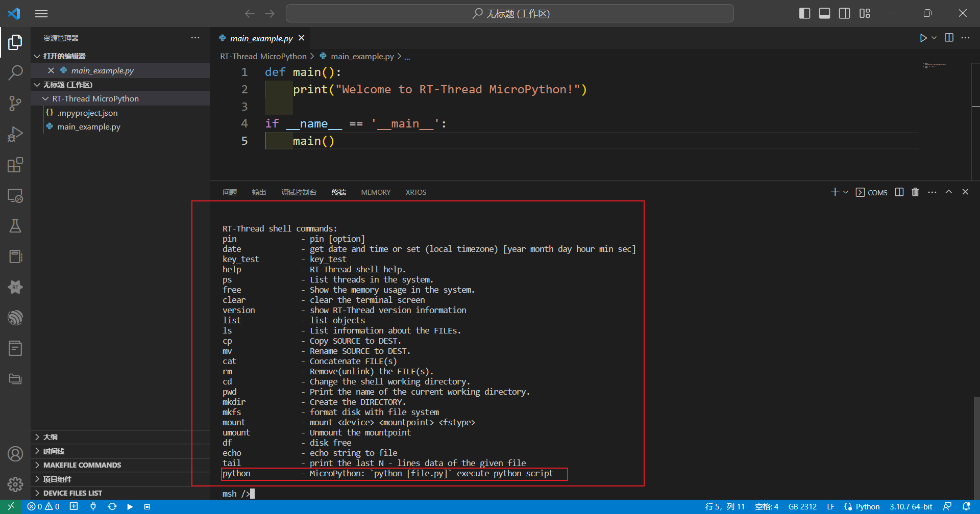Switch to the 终端 panel tab
The image size is (980, 514).
(339, 192)
